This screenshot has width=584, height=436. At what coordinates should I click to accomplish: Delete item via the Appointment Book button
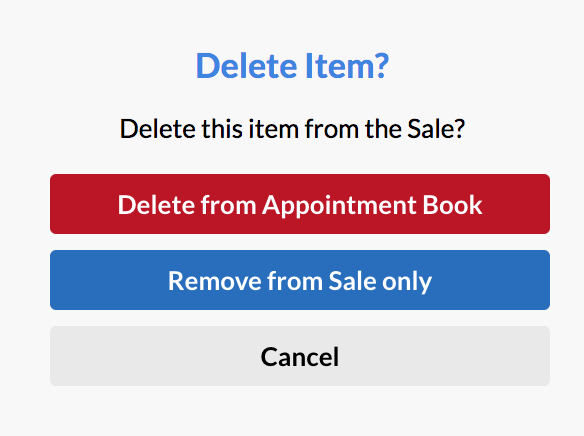tap(300, 204)
